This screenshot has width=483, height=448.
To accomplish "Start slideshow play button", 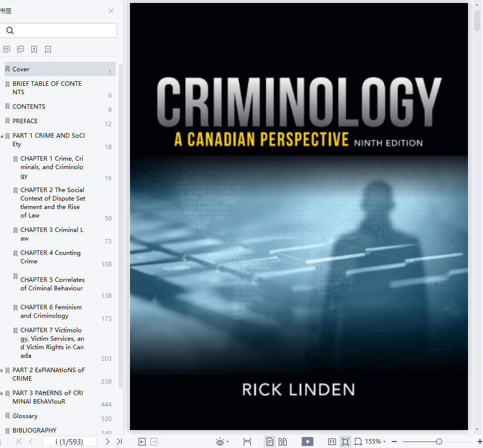I will (308, 442).
